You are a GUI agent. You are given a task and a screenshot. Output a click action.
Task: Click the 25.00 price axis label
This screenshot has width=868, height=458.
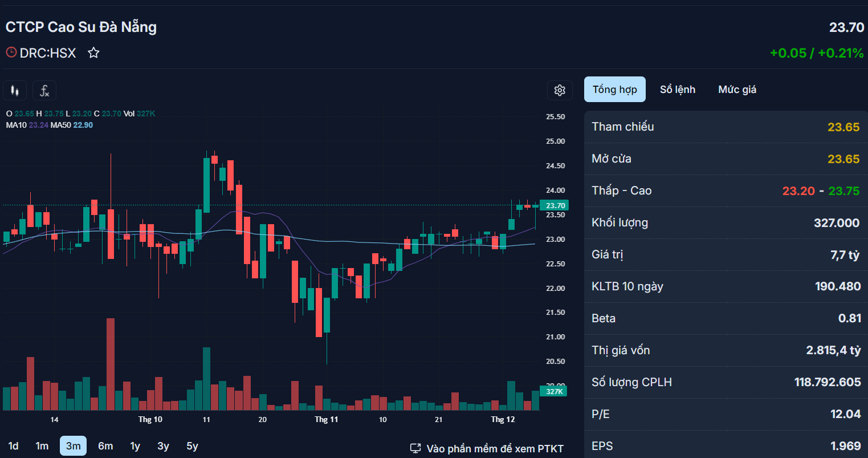click(x=556, y=141)
